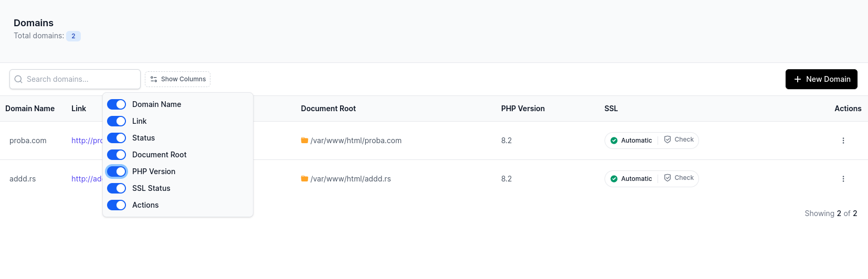This screenshot has height=279, width=868.
Task: Click the New Domain button
Action: (x=821, y=79)
